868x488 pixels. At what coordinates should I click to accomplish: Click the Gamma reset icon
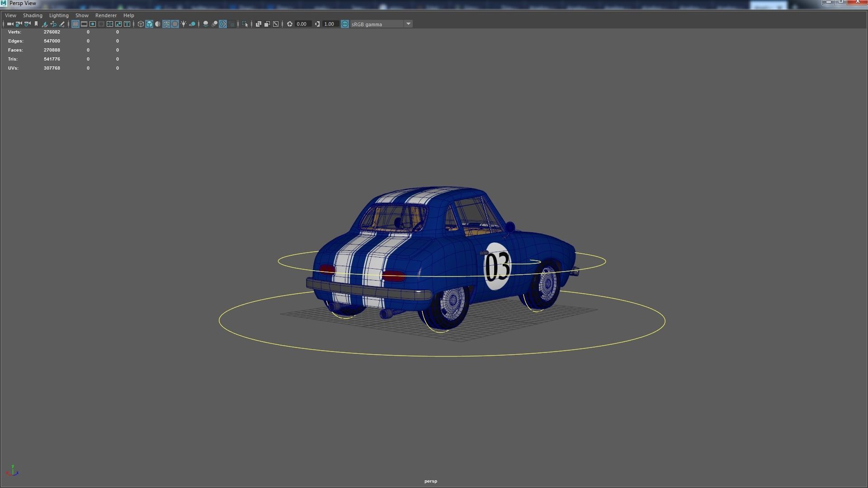[x=317, y=24]
